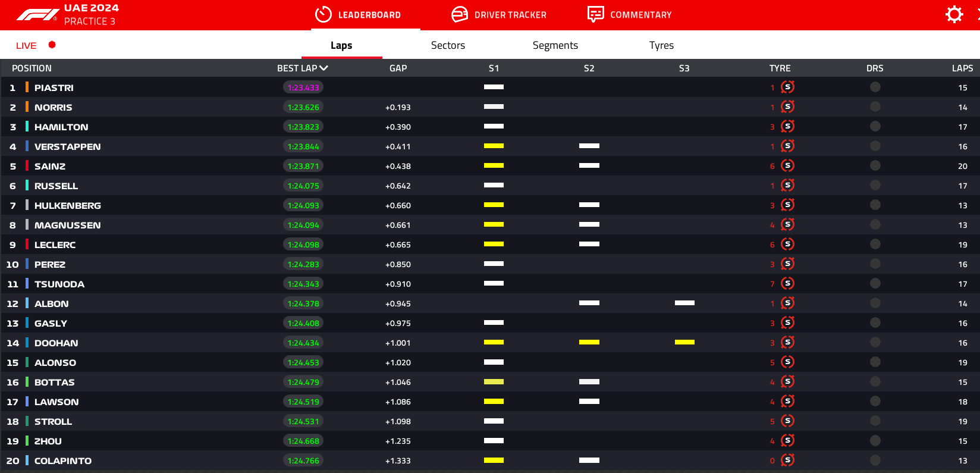The image size is (980, 473).
Task: Click Leclerc's soft tyre icon
Action: tap(787, 244)
